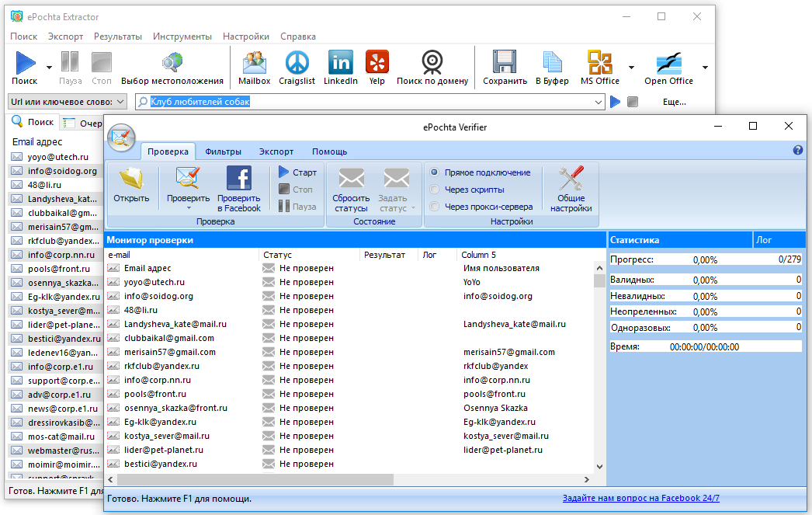Image resolution: width=812 pixels, height=515 pixels.
Task: Open the Инструменты menu
Action: click(182, 37)
